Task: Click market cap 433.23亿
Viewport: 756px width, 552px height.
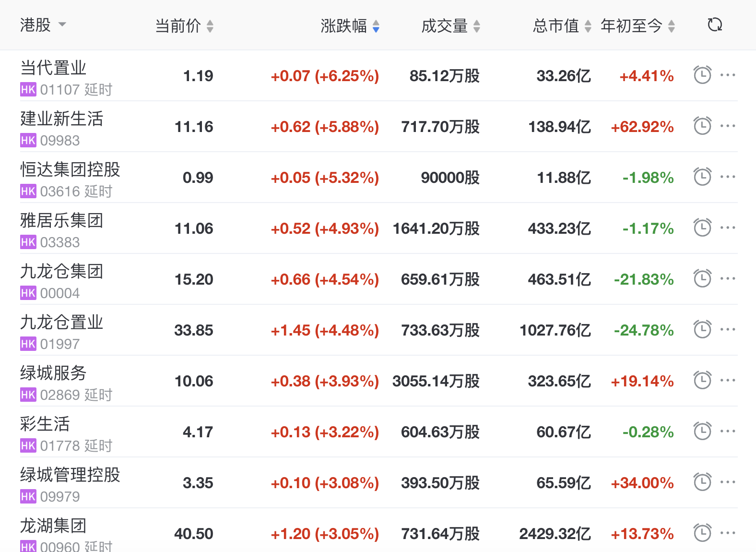Action: pos(559,228)
